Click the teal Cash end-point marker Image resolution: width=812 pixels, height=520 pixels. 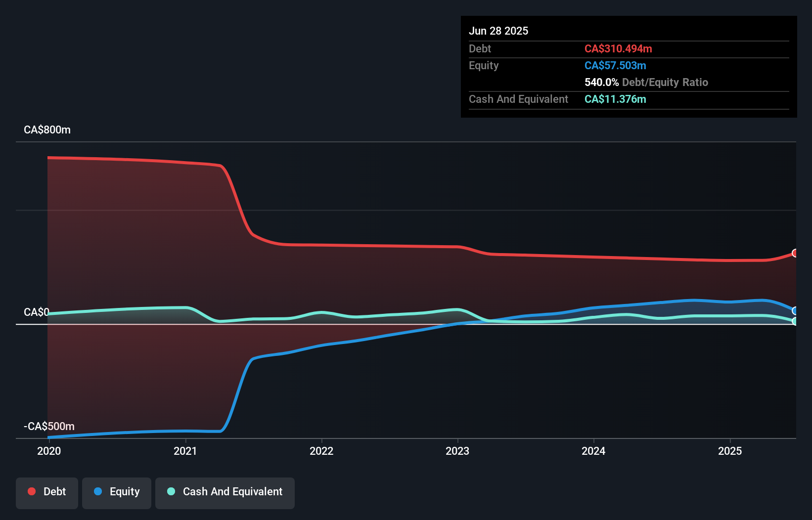[x=795, y=321]
